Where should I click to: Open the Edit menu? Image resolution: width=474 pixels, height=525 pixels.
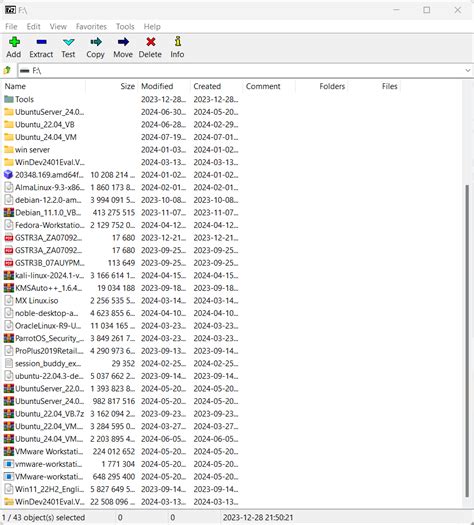coord(33,26)
